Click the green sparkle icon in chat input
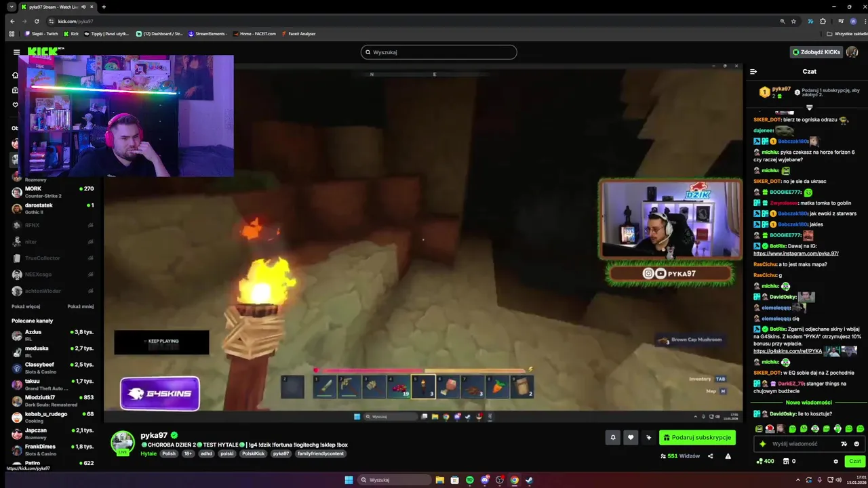The width and height of the screenshot is (868, 488). (763, 444)
